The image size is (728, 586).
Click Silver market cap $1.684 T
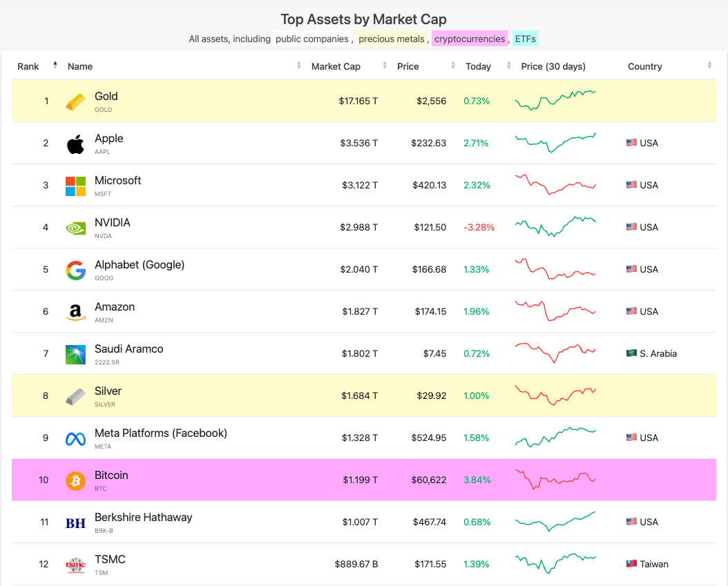click(x=359, y=395)
